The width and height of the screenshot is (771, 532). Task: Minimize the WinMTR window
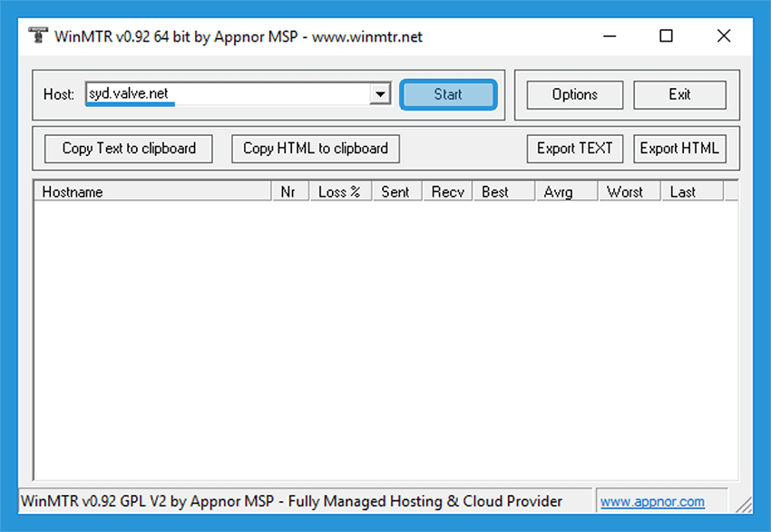coord(610,36)
